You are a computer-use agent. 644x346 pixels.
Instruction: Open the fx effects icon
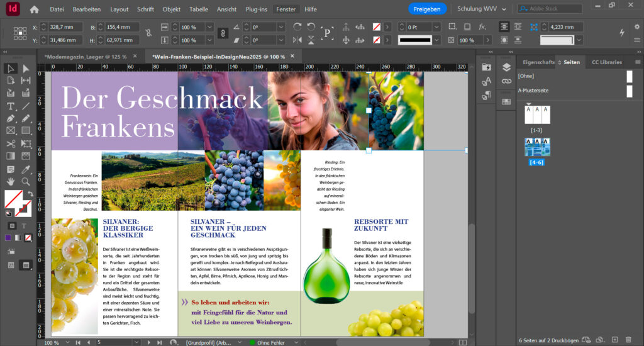[482, 26]
